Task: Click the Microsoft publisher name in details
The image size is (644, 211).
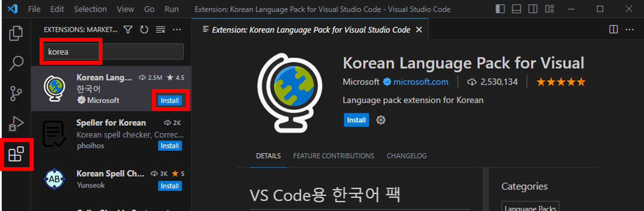Action: pyautogui.click(x=361, y=82)
